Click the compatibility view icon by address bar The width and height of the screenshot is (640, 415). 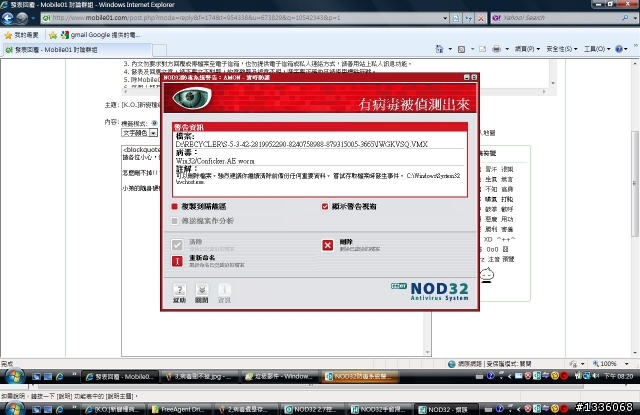point(456,18)
